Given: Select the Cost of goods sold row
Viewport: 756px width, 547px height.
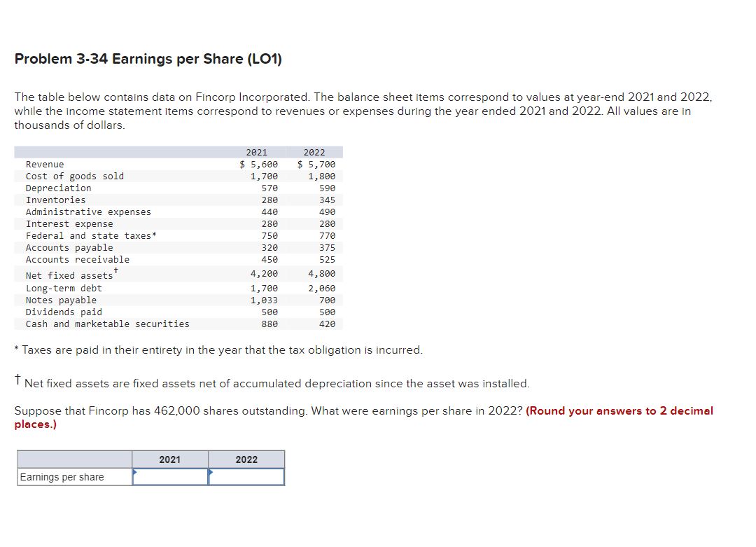Looking at the screenshot, I should [x=76, y=176].
